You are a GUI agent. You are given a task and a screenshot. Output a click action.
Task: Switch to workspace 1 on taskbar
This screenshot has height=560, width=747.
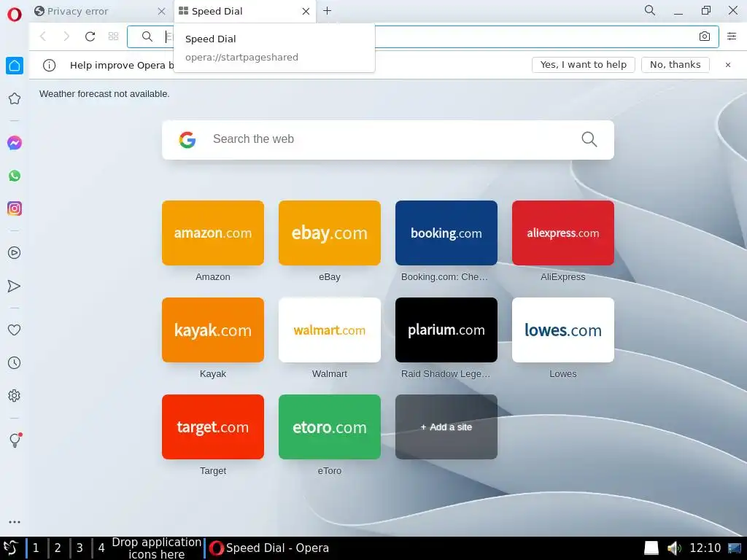pyautogui.click(x=36, y=548)
